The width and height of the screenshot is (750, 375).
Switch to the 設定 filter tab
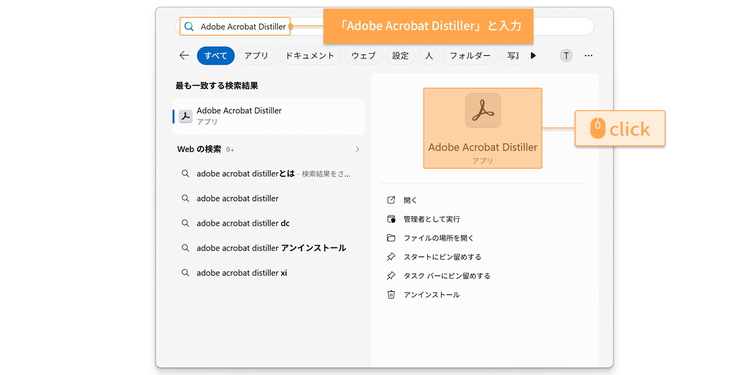tap(400, 55)
